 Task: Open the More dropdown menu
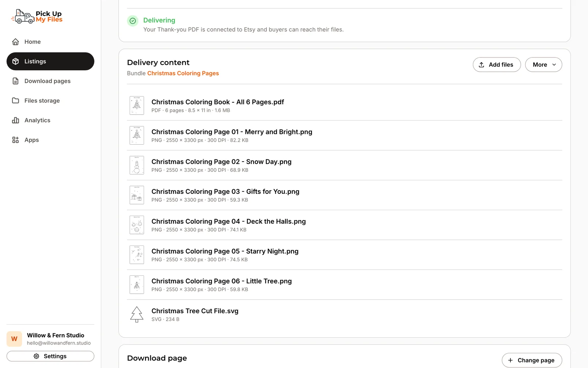click(x=544, y=65)
